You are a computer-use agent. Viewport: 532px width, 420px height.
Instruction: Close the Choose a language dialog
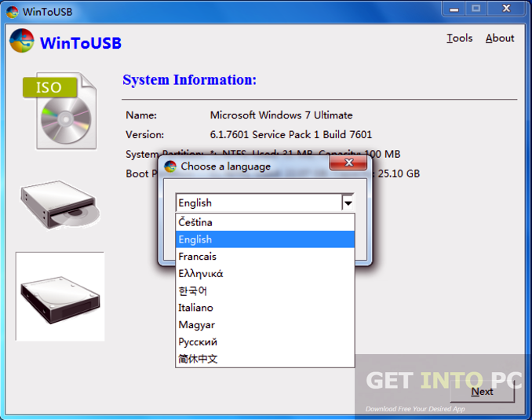(348, 163)
